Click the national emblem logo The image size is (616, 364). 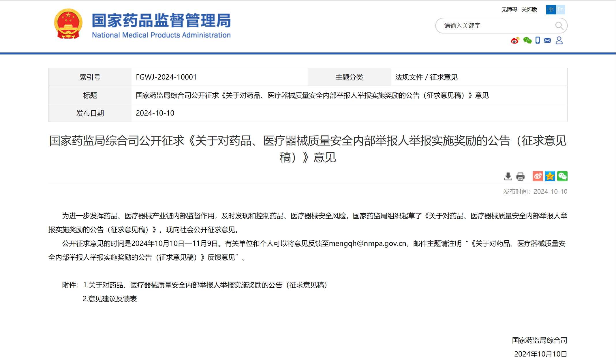click(x=68, y=24)
